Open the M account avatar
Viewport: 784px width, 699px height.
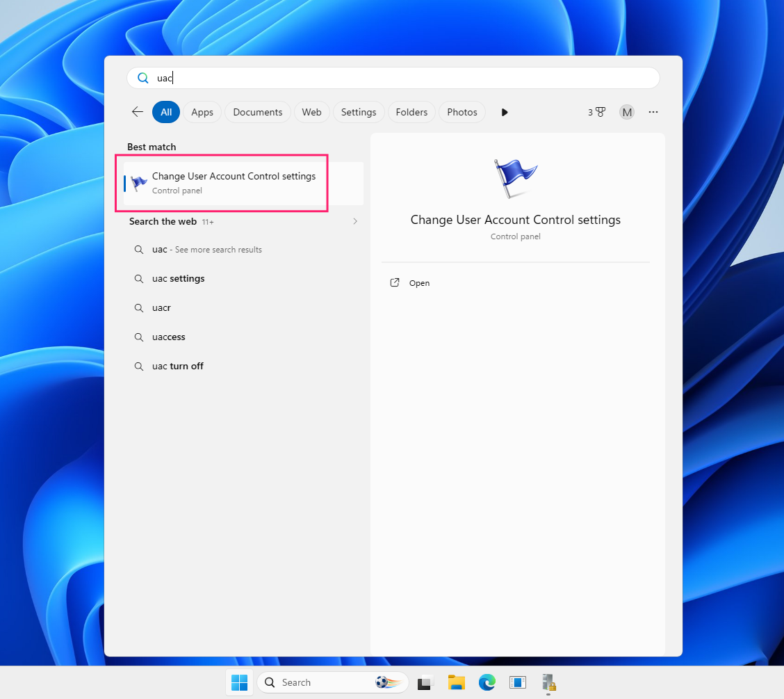[627, 112]
